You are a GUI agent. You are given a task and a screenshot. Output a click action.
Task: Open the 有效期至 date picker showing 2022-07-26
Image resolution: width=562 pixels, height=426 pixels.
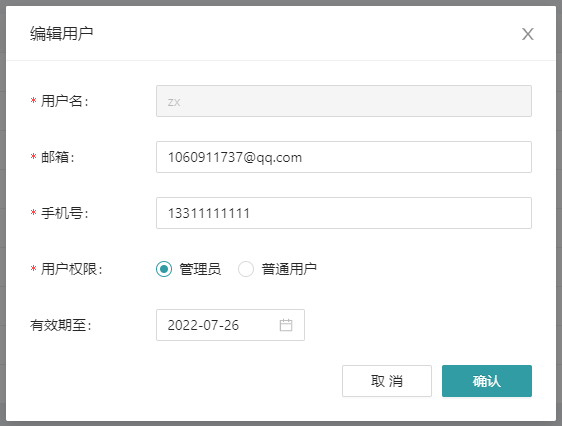click(x=230, y=325)
